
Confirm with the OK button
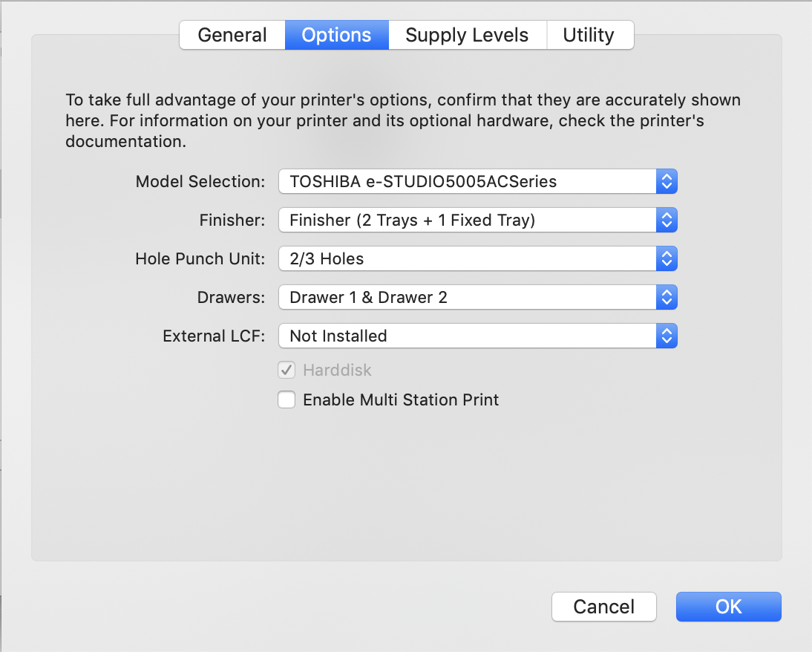tap(728, 607)
